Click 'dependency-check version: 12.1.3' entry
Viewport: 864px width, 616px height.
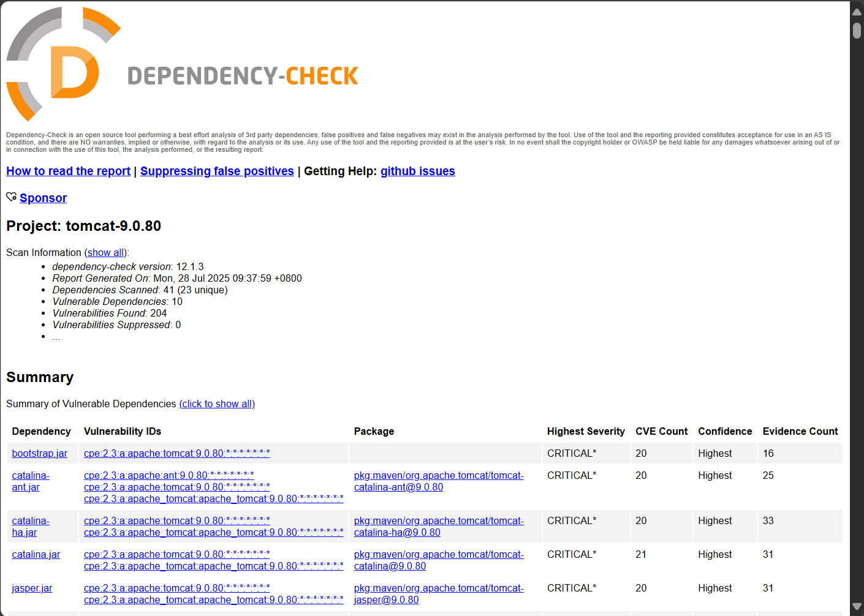pos(128,266)
